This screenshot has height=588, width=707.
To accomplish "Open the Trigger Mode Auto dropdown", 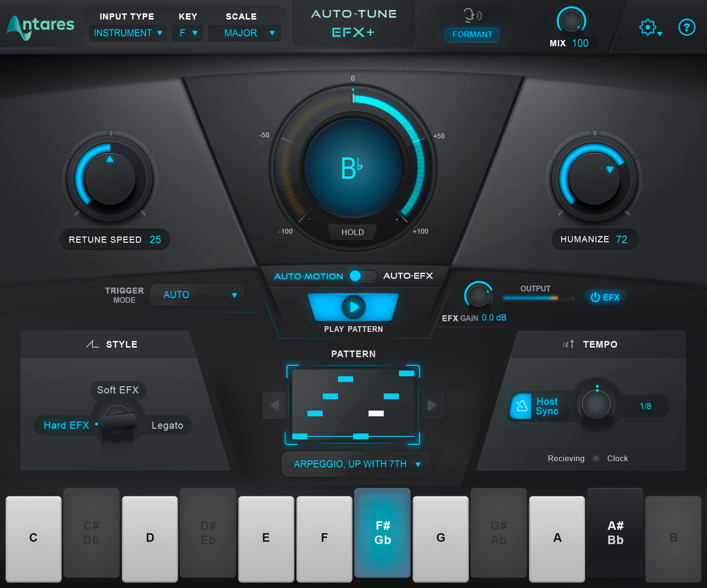I will coord(196,294).
